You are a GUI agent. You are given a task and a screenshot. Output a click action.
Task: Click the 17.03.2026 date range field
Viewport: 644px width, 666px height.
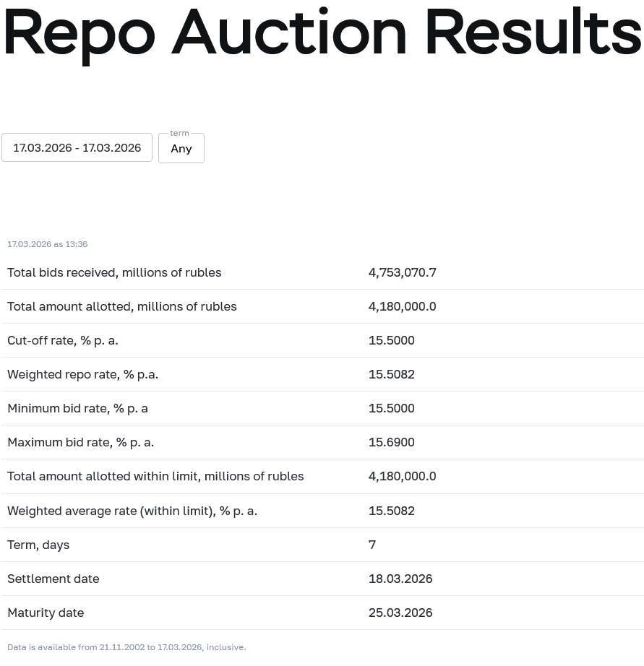(x=77, y=147)
